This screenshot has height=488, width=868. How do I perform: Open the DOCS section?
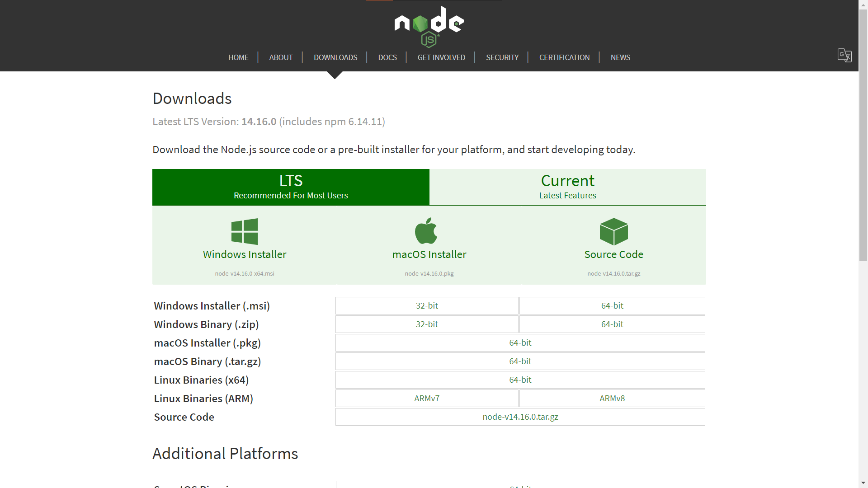(387, 57)
